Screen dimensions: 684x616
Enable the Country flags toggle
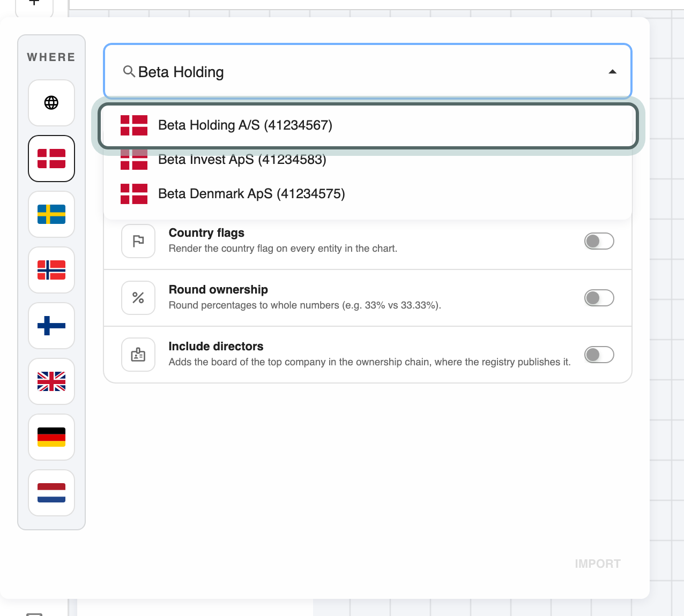pyautogui.click(x=599, y=241)
